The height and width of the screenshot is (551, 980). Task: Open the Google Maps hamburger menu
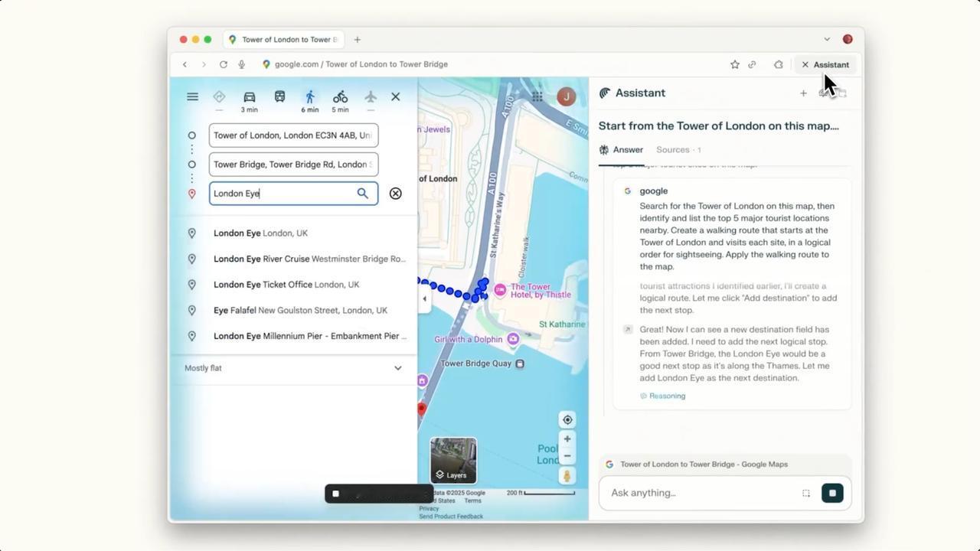(192, 96)
